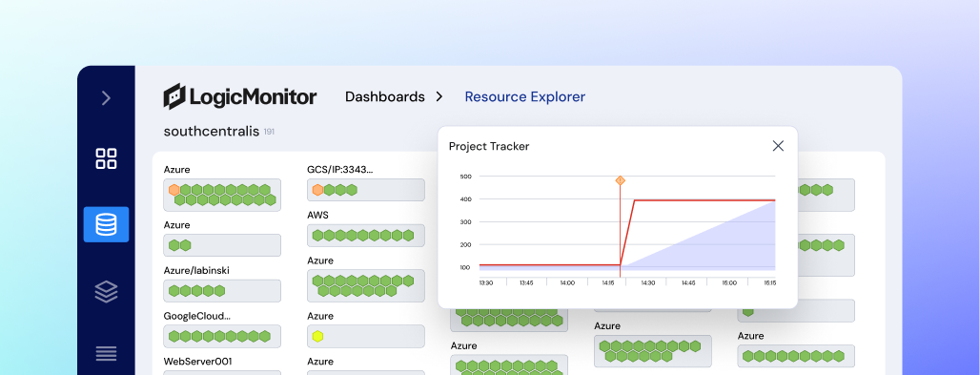
Task: Click the yellow hexagon in Azure group
Action: pos(317,336)
